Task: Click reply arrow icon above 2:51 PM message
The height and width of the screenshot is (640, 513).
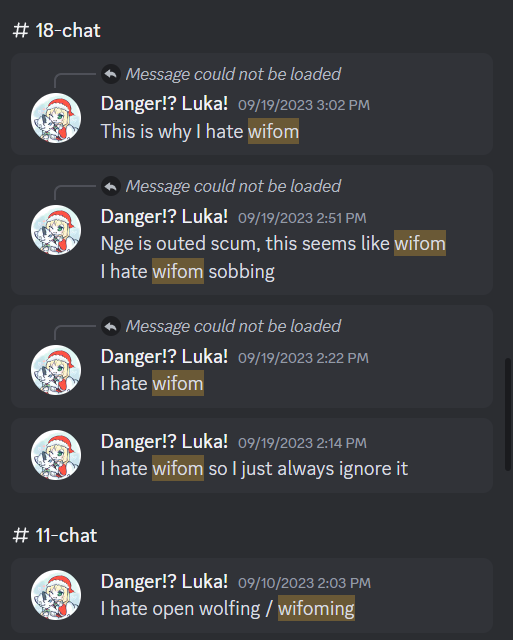Action: point(111,187)
